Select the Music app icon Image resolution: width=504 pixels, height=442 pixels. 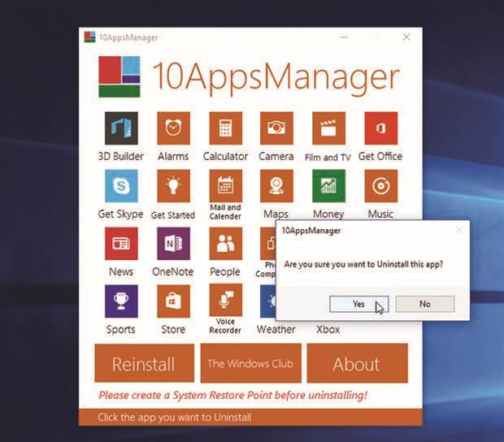click(381, 186)
